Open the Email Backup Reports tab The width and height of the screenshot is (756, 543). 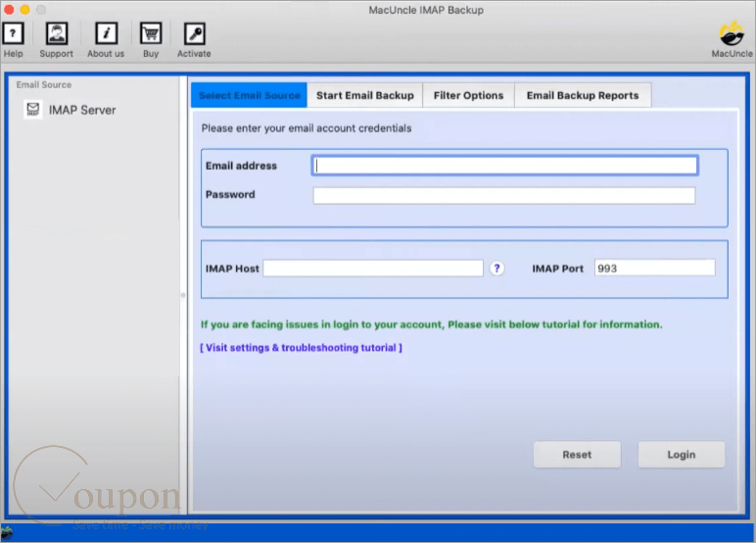point(583,95)
